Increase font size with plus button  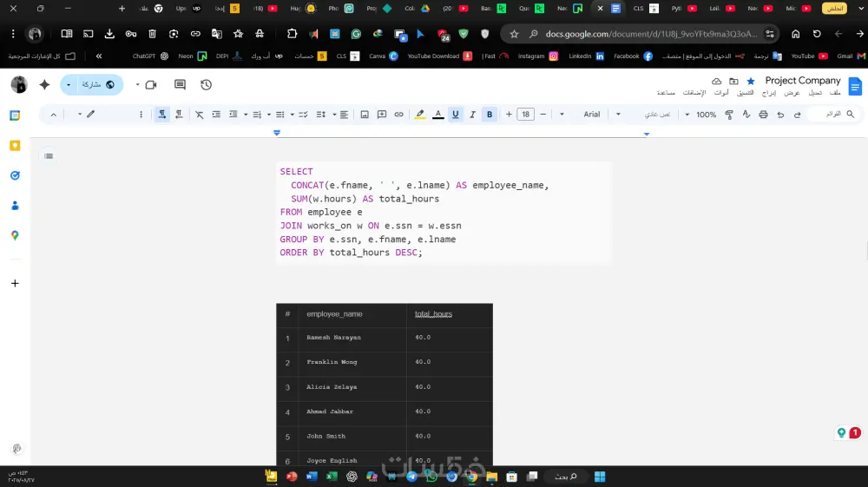click(x=509, y=115)
